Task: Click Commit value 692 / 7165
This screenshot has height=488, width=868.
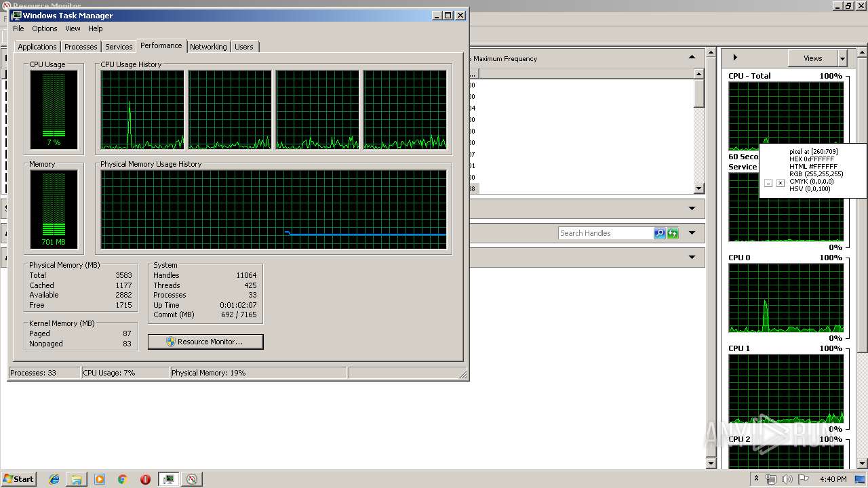Action: pos(239,314)
